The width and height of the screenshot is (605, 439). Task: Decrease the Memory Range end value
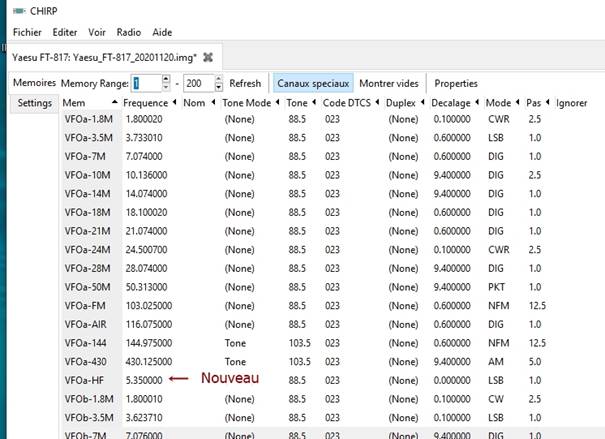tap(219, 88)
